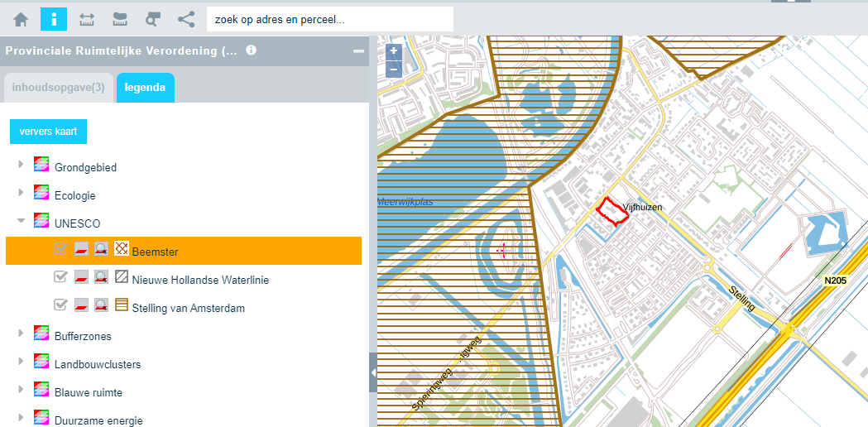Select the info tool in the toolbar
The height and width of the screenshot is (427, 868).
pos(54,18)
